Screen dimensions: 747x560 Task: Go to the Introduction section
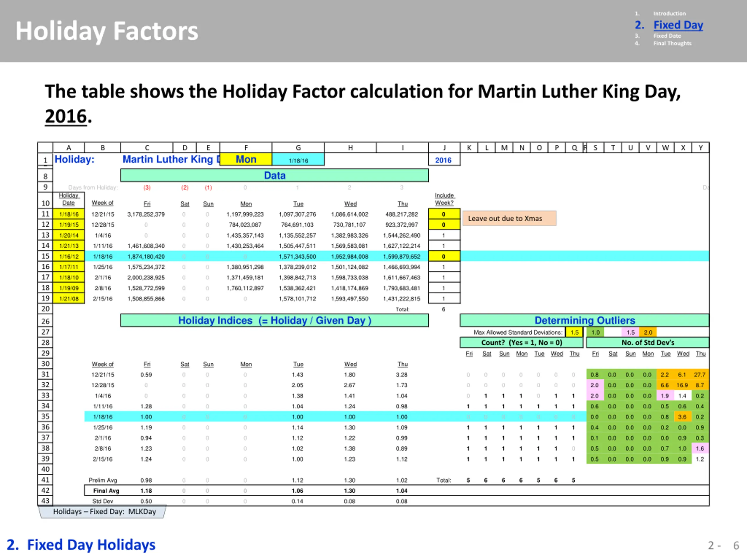[669, 13]
